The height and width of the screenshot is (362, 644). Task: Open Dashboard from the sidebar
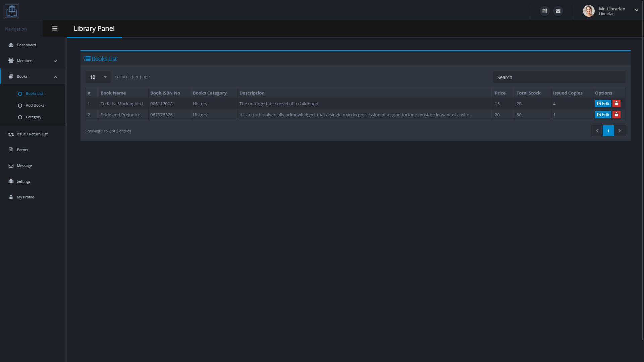point(26,45)
